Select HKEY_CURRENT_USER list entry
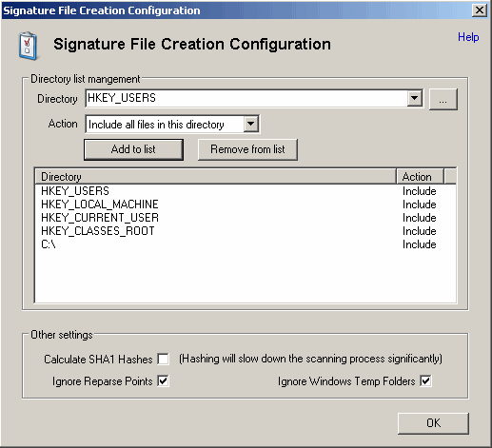This screenshot has width=492, height=448. click(245, 218)
